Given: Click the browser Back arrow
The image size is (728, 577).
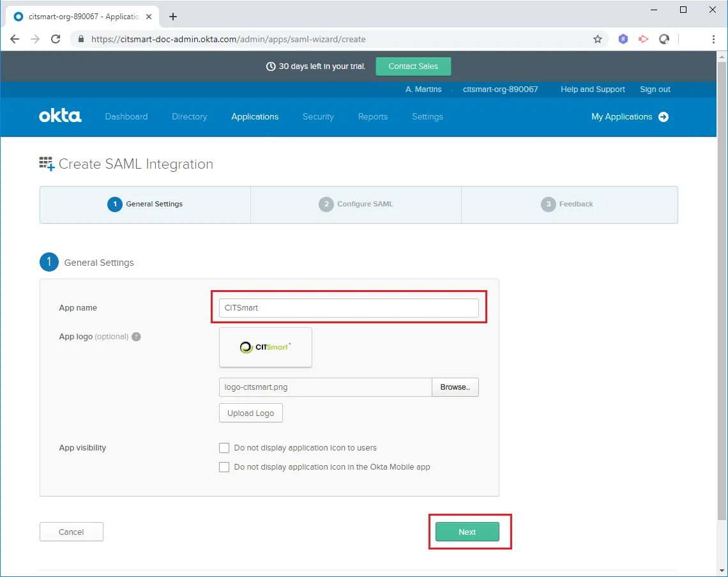Looking at the screenshot, I should coord(15,39).
